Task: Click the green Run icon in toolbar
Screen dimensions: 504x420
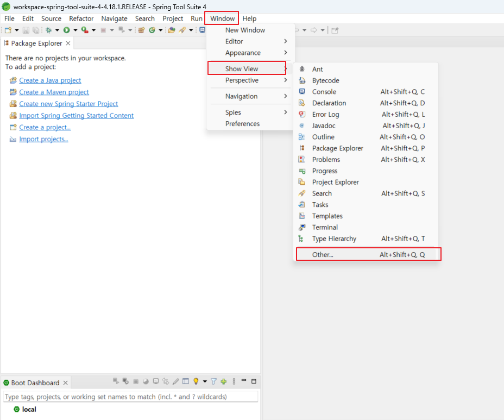Action: pos(67,30)
